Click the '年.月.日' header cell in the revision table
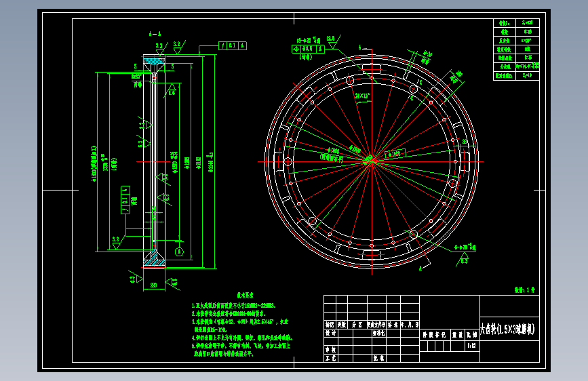The image size is (588, 381). tap(410, 325)
